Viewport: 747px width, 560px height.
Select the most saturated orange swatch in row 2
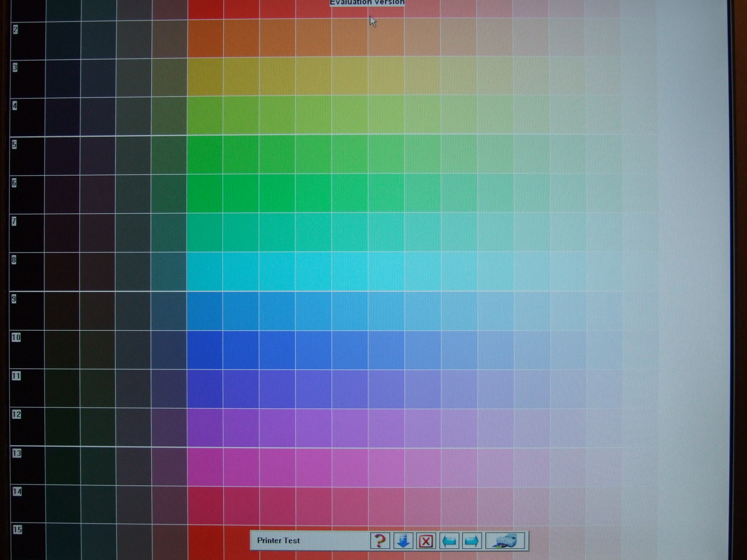click(x=205, y=39)
